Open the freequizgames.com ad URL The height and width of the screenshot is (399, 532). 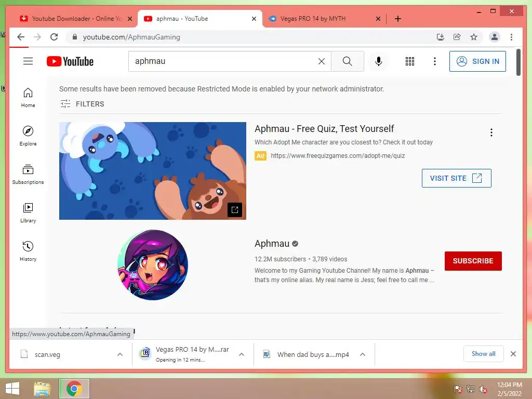click(338, 156)
